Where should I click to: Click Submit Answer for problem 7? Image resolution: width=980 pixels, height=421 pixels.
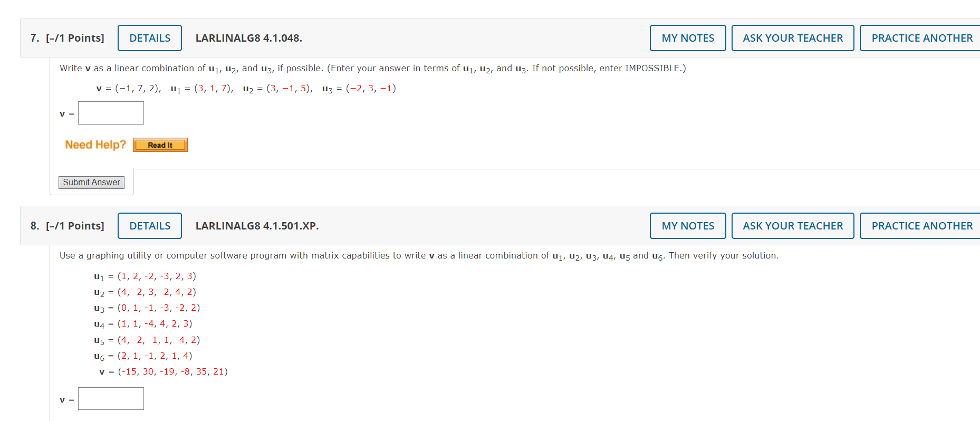(x=91, y=182)
